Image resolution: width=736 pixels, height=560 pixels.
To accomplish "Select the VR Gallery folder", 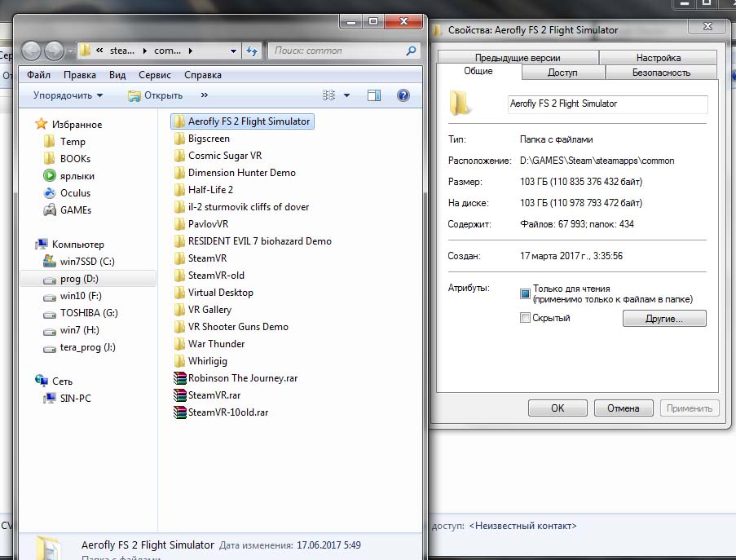I will point(203,309).
